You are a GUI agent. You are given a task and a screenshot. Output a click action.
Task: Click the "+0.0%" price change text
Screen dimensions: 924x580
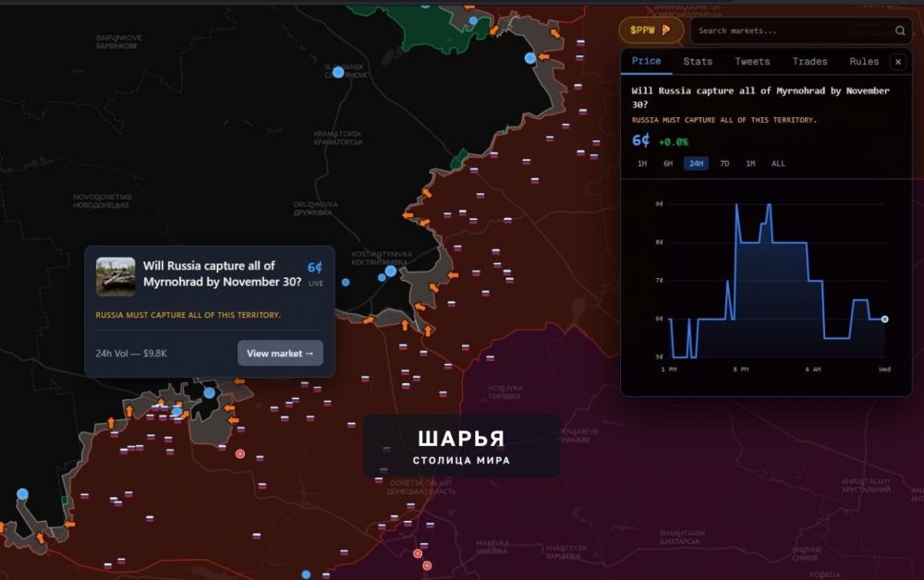pos(673,142)
